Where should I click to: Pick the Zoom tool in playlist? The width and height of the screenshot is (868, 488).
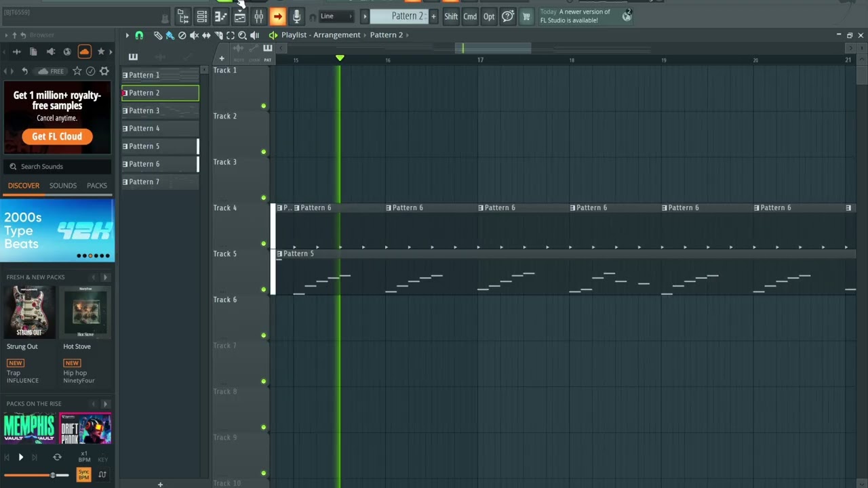(x=242, y=35)
